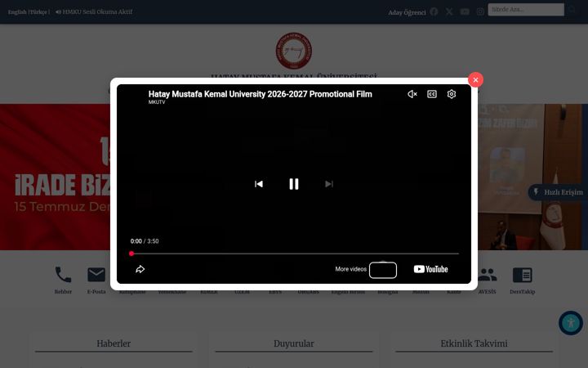The width and height of the screenshot is (588, 368).
Task: Open the video share arrow
Action: tap(140, 269)
